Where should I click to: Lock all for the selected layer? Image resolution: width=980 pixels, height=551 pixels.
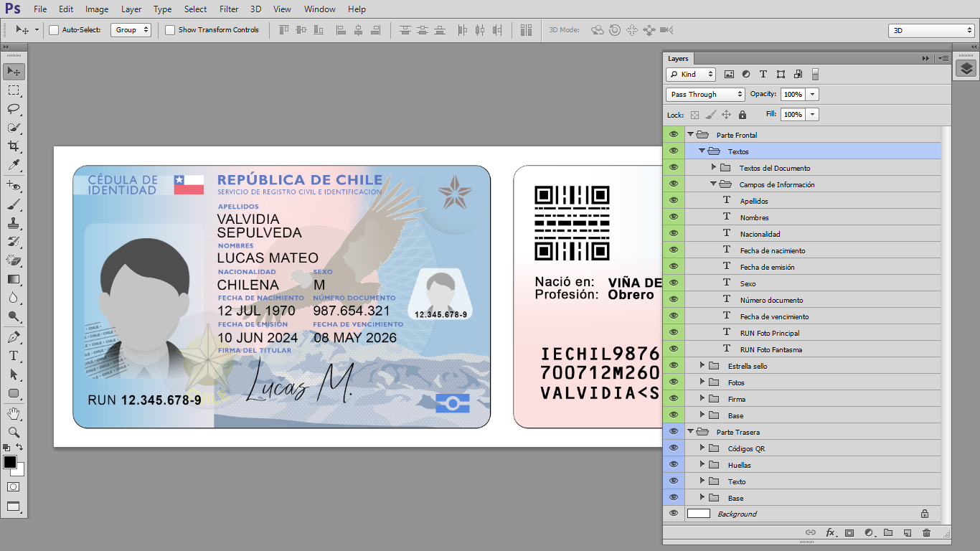[x=743, y=115]
